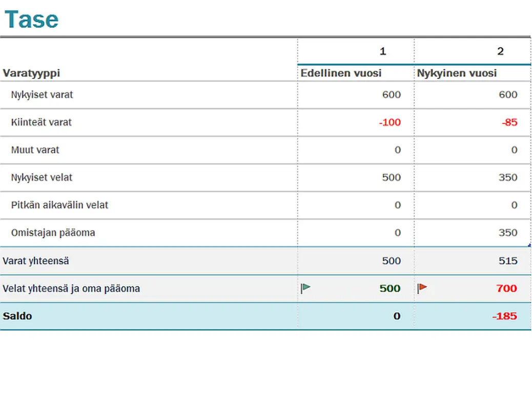Select the Varat yhteensä row label
Viewport: 532px width, 410px height.
click(36, 261)
